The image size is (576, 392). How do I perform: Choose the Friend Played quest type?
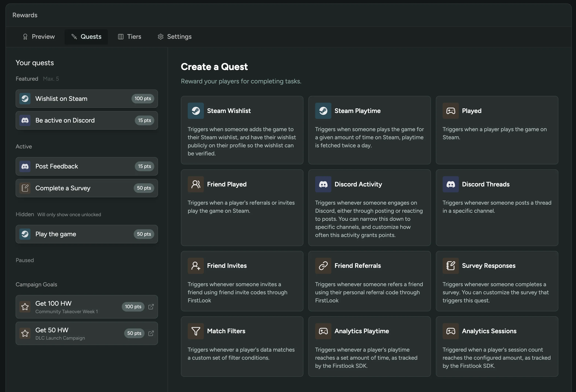(242, 208)
